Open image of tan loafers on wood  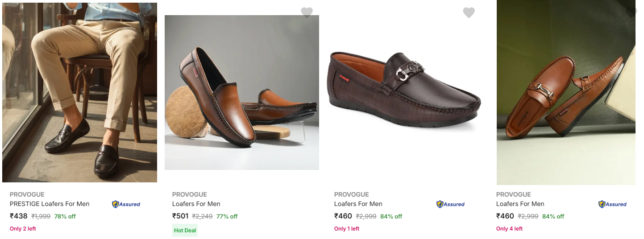241,92
